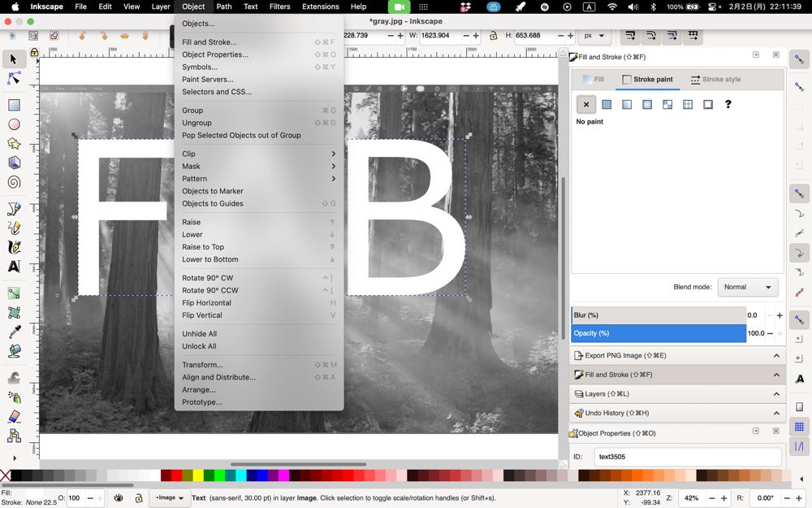The image size is (812, 508).
Task: Choose Align and Distribute menu item
Action: coord(259,377)
